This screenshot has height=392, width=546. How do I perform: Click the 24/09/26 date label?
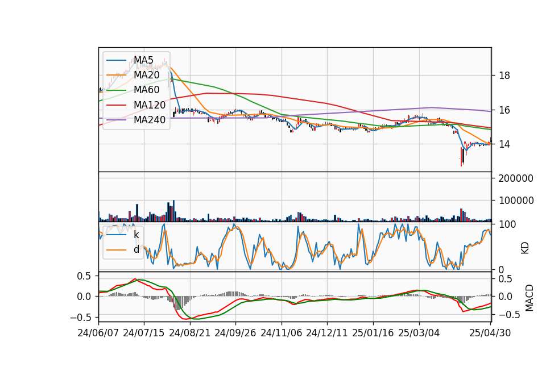coord(235,333)
